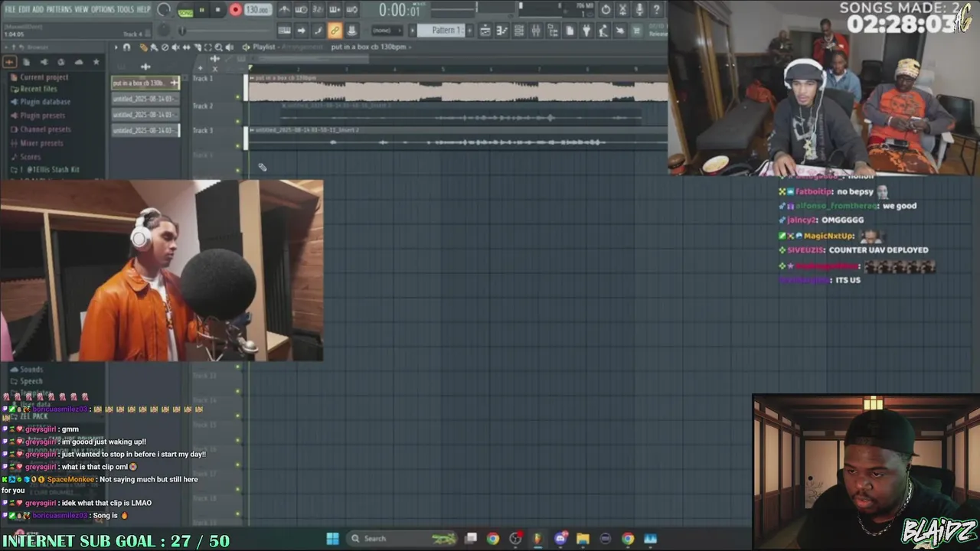The height and width of the screenshot is (551, 980).
Task: Click the main volume knob
Action: [164, 10]
